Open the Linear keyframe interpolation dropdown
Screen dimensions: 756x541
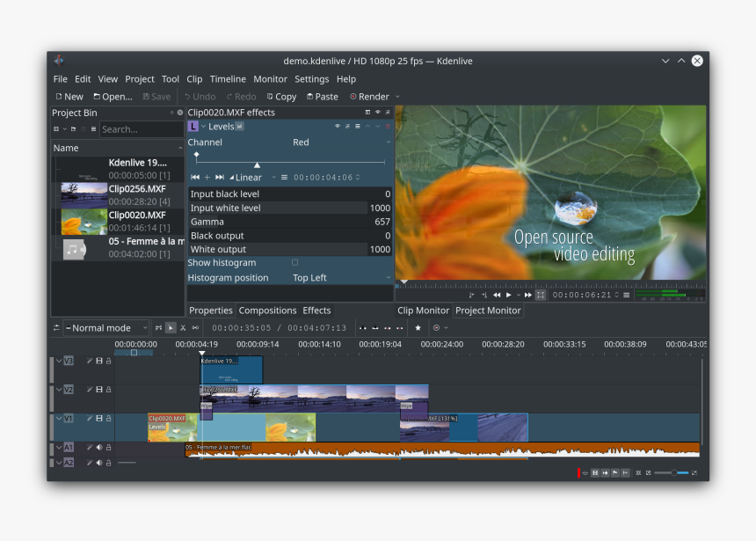pos(252,178)
